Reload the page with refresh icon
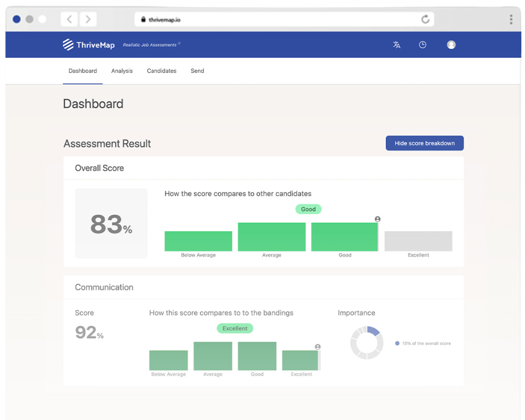 (425, 19)
